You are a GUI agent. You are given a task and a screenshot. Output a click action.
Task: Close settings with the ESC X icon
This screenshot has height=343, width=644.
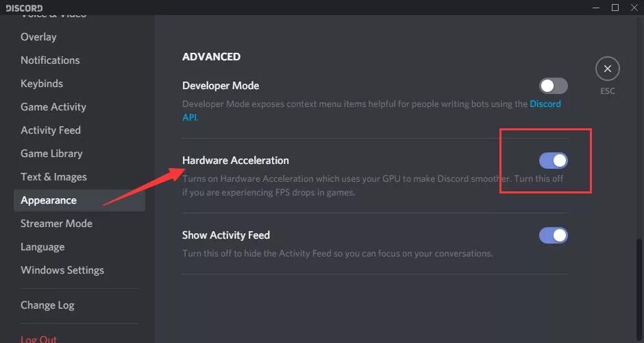[608, 69]
